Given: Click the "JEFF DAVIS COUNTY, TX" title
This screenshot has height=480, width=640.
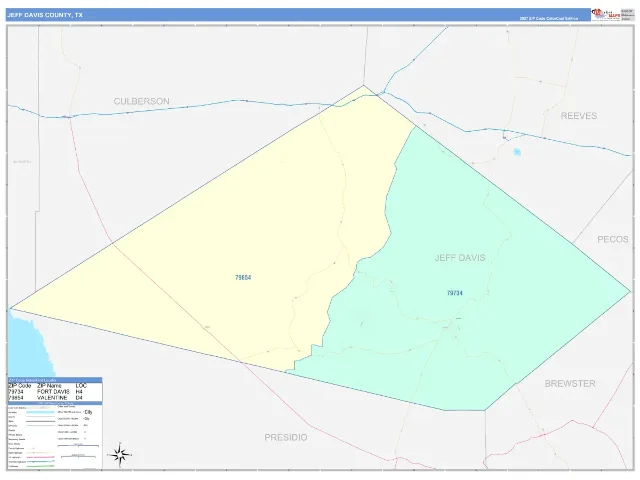Looking at the screenshot, I should point(45,15).
